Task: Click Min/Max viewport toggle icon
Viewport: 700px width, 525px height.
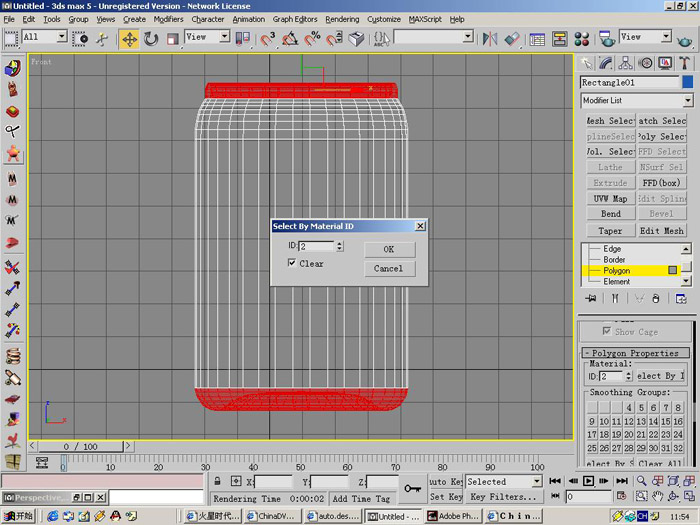Action: point(689,496)
